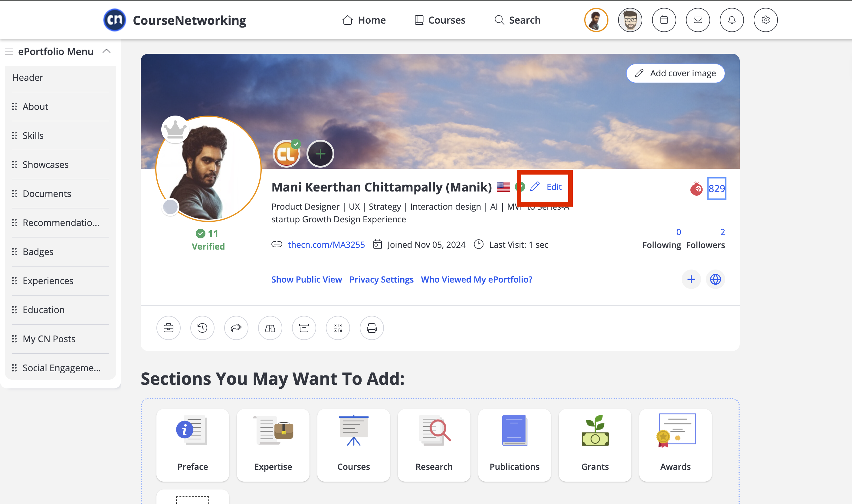Click the crown icon on profile picture
This screenshot has width=852, height=504.
[x=175, y=129]
